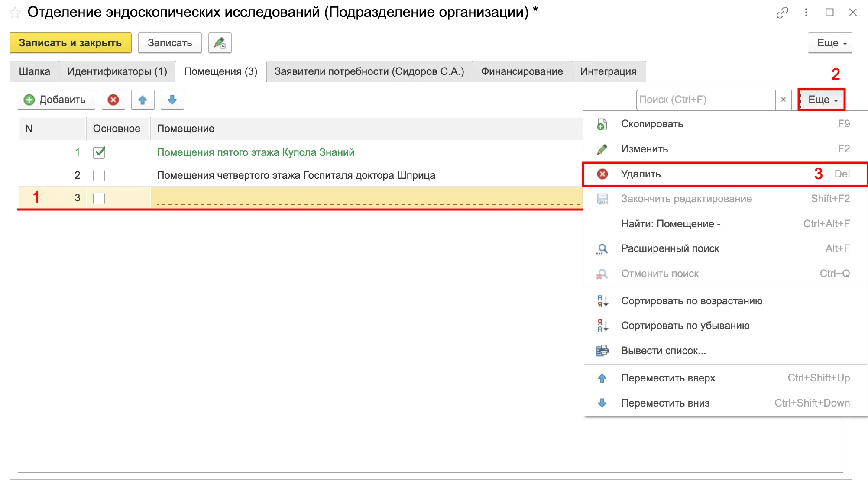Viewport: 868px width, 484px height.
Task: Choose Сортировать по возрастанию
Action: click(x=725, y=301)
